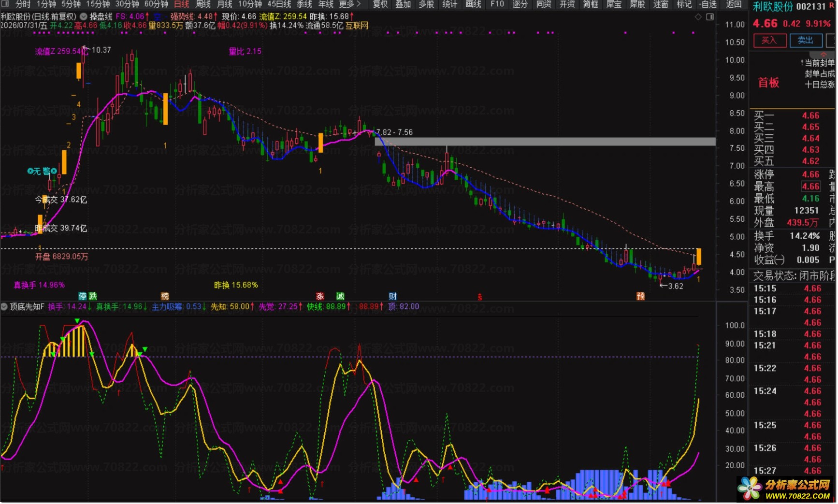Click the red 涨 event marker
The height and width of the screenshot is (504, 838).
[320, 296]
